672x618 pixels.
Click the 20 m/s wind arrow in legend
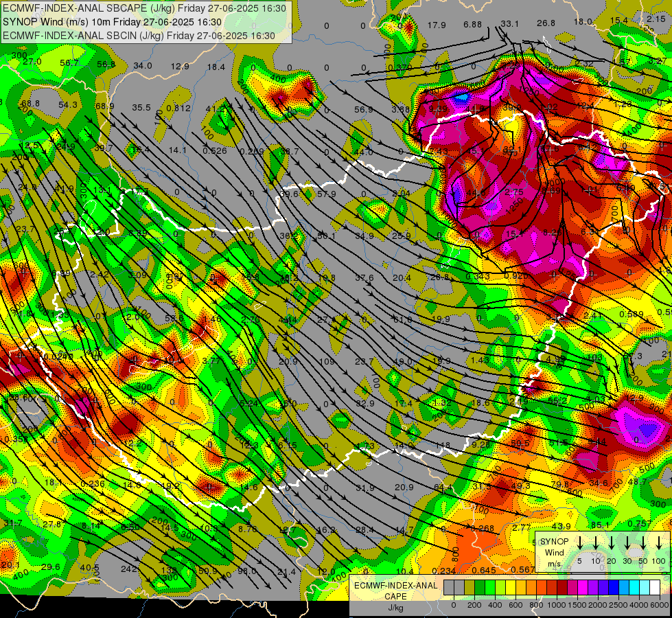(612, 542)
